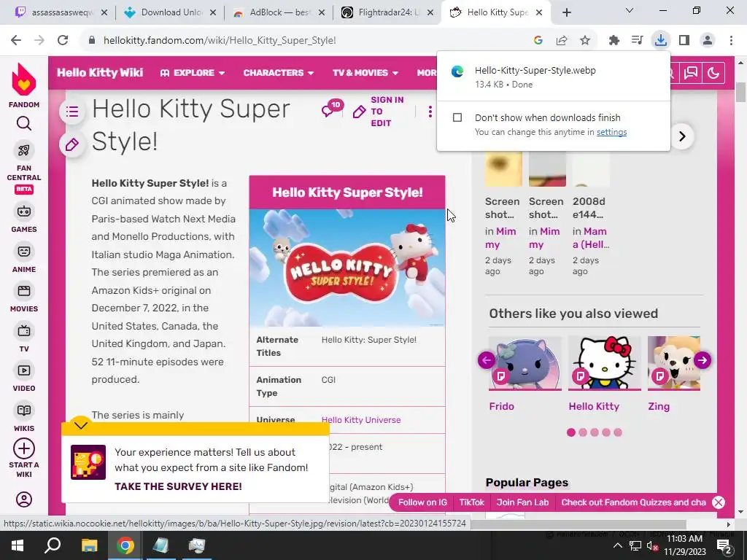747x560 pixels.
Task: Open the Anime sidebar icon
Action: [x=24, y=252]
